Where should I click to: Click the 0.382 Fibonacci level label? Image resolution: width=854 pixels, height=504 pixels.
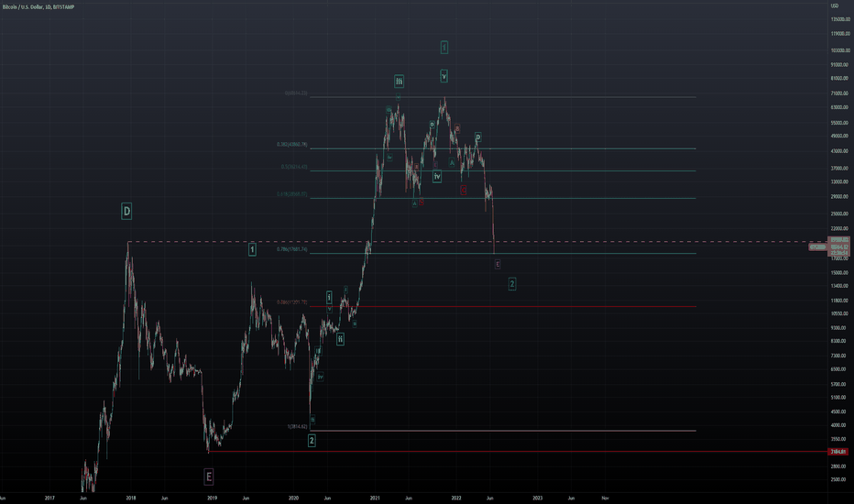pos(292,145)
